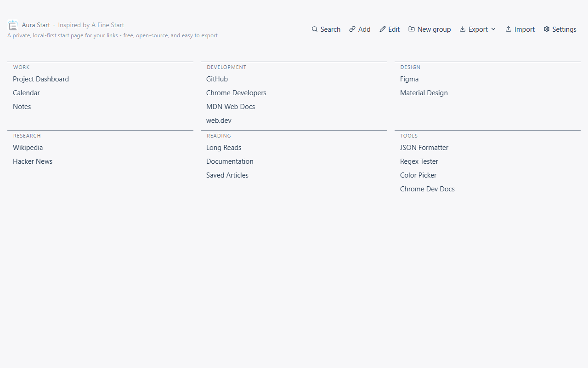Click the Search magnifier icon
The image size is (588, 368).
pyautogui.click(x=315, y=29)
